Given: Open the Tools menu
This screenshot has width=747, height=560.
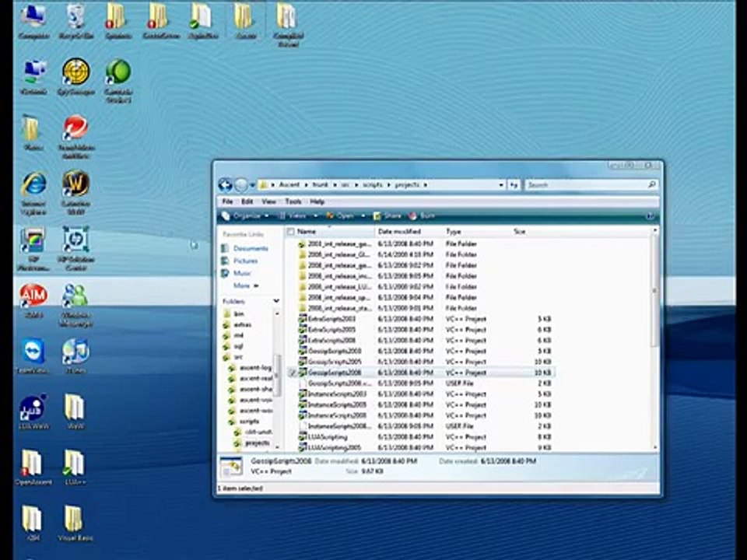Looking at the screenshot, I should [x=293, y=201].
